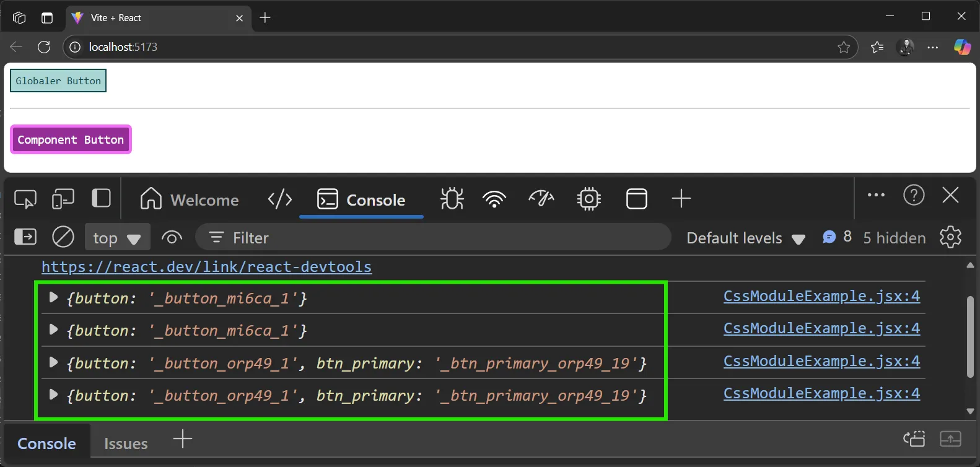The image size is (980, 467).
Task: Open CssModuleExample.jsx:4 link of second log
Action: (821, 328)
